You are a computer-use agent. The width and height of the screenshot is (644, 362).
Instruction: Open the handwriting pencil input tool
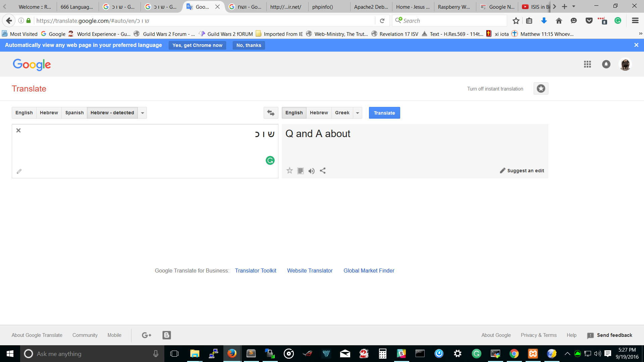(19, 171)
